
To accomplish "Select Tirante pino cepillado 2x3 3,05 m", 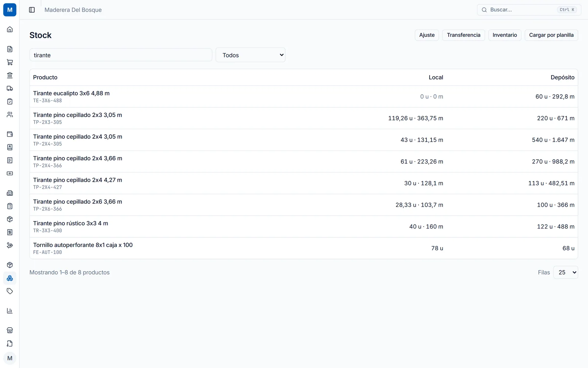I will tap(304, 118).
